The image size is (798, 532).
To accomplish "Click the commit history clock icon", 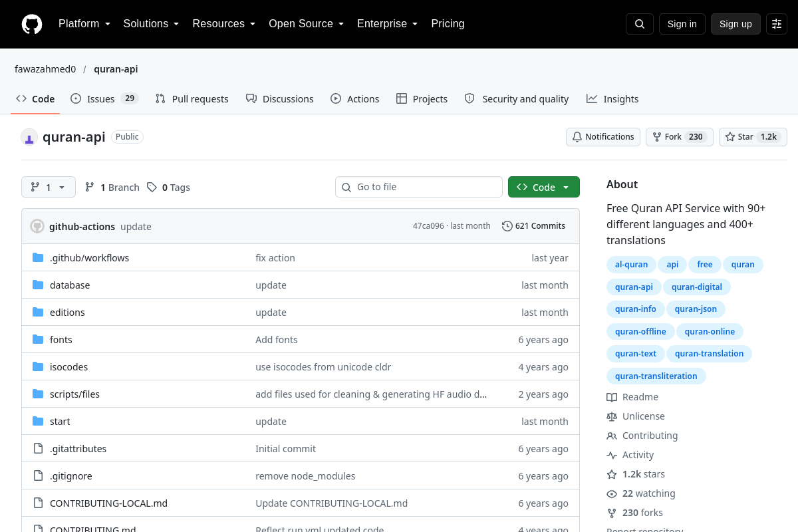I will tap(507, 226).
